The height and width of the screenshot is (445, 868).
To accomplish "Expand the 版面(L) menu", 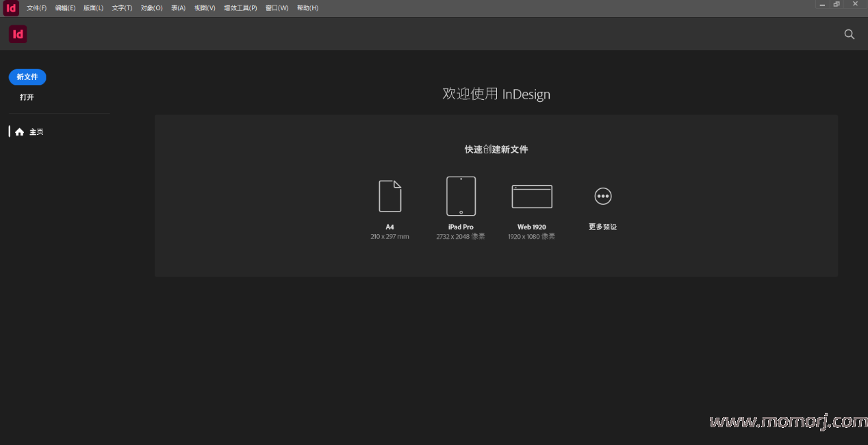I will [94, 8].
